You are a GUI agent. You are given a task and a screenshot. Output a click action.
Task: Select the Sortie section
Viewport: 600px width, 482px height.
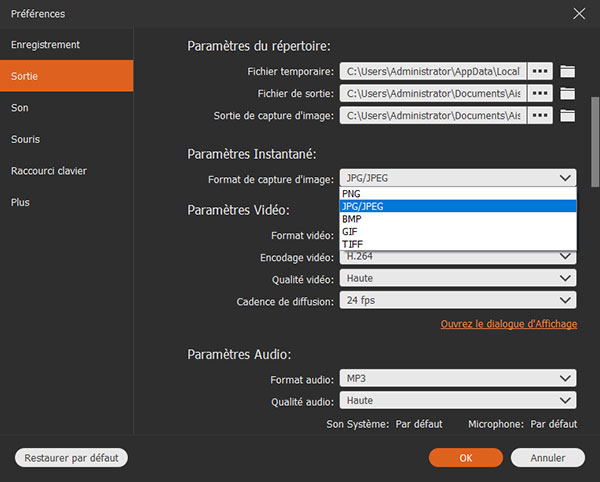tap(67, 76)
